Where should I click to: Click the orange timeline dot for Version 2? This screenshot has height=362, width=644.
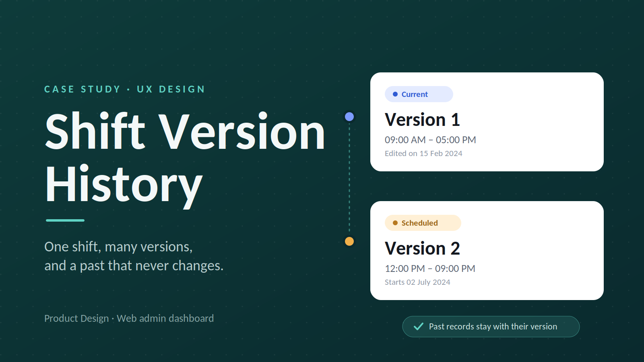point(349,241)
